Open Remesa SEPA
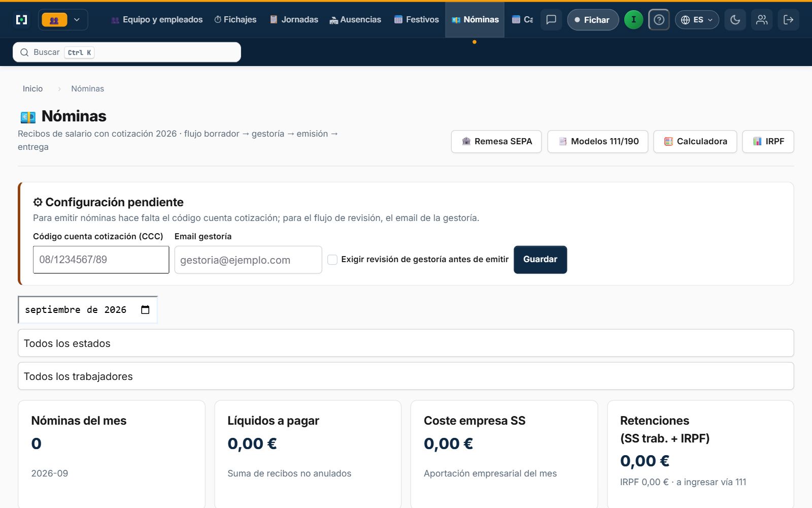Image resolution: width=812 pixels, height=508 pixels. pos(496,142)
